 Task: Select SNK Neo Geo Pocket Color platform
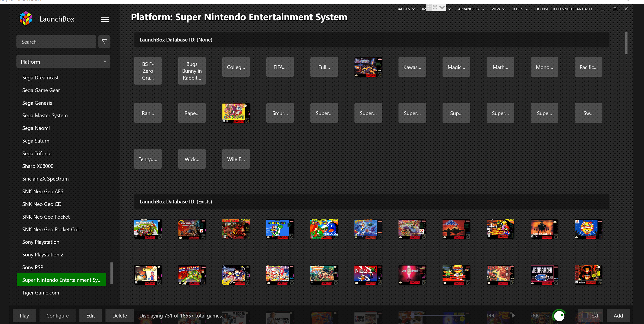pyautogui.click(x=53, y=229)
